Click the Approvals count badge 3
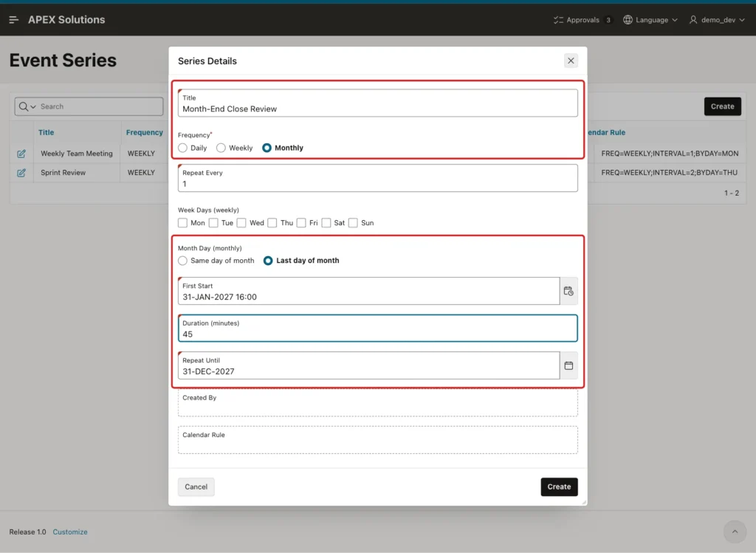Image resolution: width=756 pixels, height=553 pixels. [x=608, y=20]
